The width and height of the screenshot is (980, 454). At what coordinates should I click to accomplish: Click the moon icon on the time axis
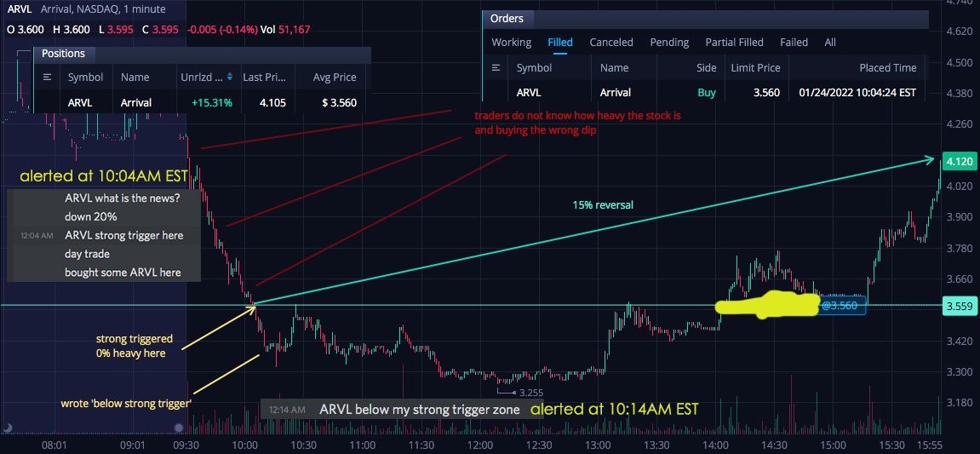click(x=9, y=428)
